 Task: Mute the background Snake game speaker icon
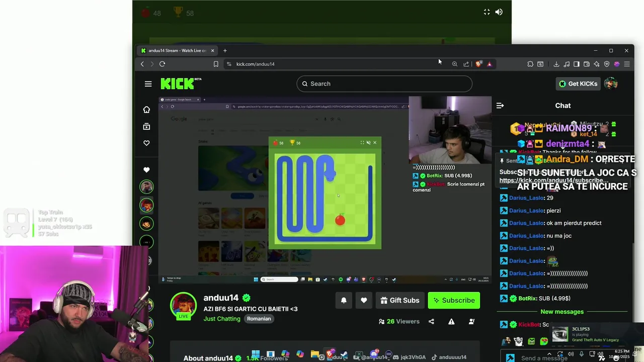[499, 12]
